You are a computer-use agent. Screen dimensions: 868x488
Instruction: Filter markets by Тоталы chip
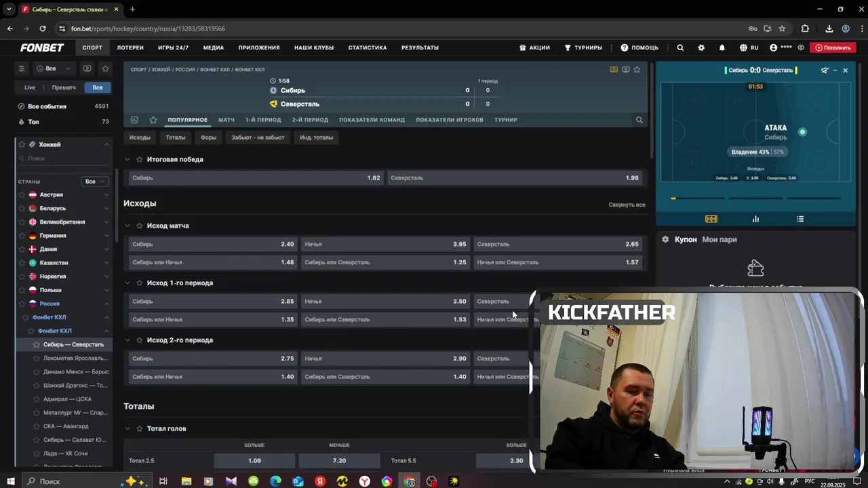[x=176, y=138]
